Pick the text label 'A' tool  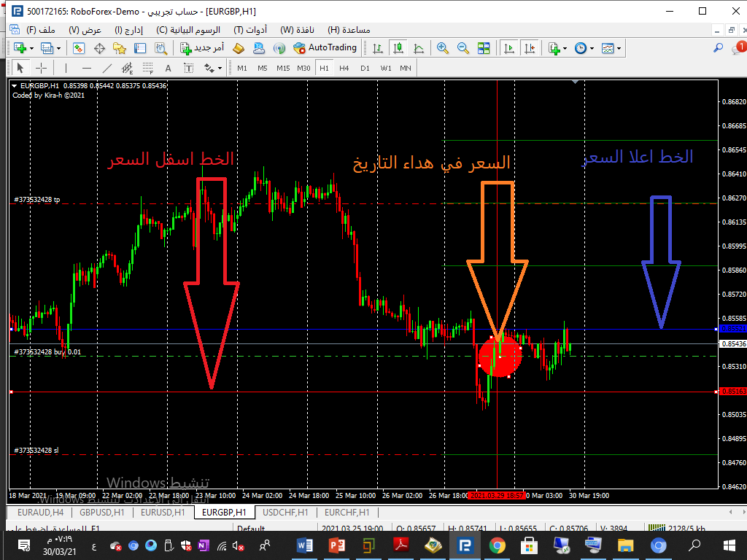168,68
